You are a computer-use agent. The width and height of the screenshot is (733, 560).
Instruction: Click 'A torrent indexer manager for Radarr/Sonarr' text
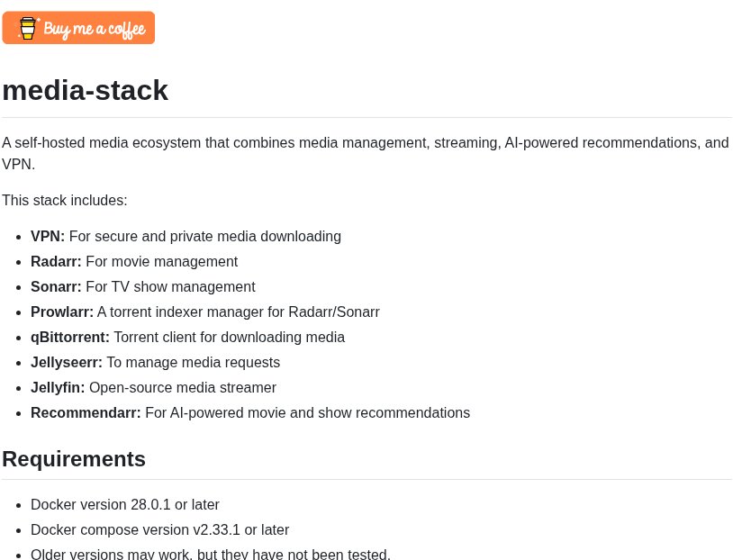(x=239, y=312)
